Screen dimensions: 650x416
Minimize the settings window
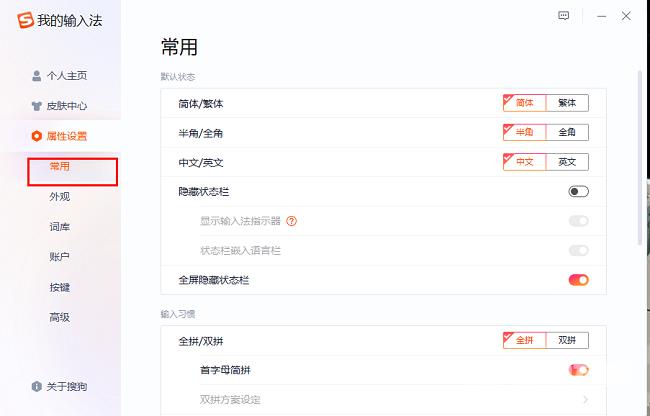point(601,16)
